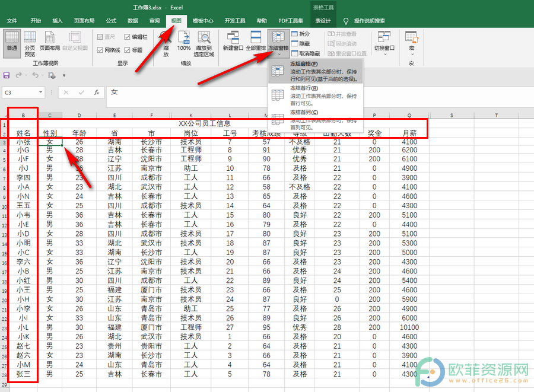Open a New Window (新建窗口)
Screen dimensions: 534x392
pos(233,42)
